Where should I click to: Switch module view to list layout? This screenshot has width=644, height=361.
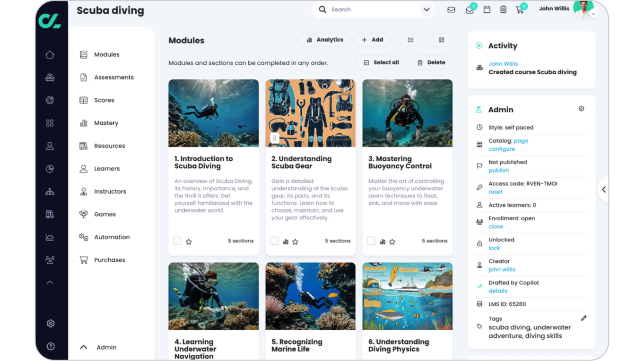(409, 40)
